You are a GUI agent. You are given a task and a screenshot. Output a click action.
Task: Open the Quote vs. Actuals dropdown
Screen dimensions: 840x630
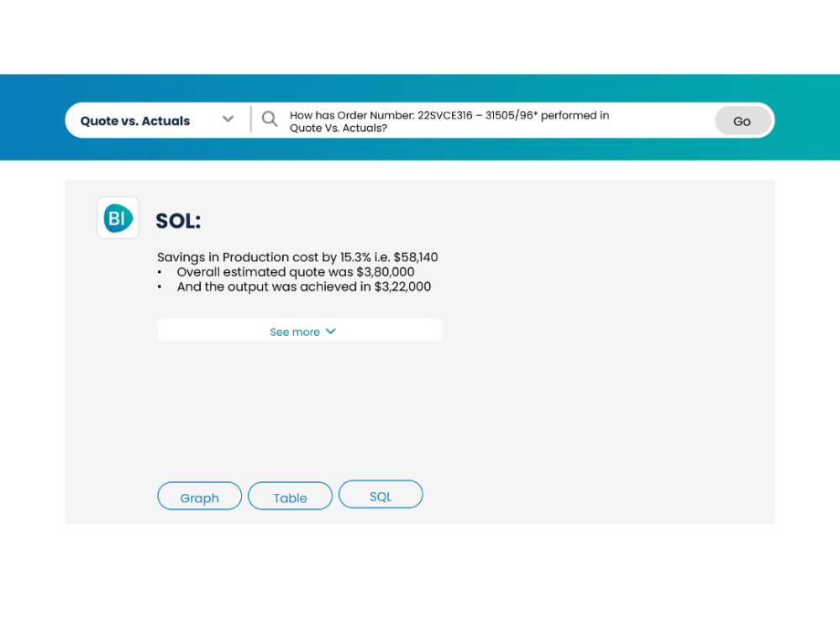(157, 120)
